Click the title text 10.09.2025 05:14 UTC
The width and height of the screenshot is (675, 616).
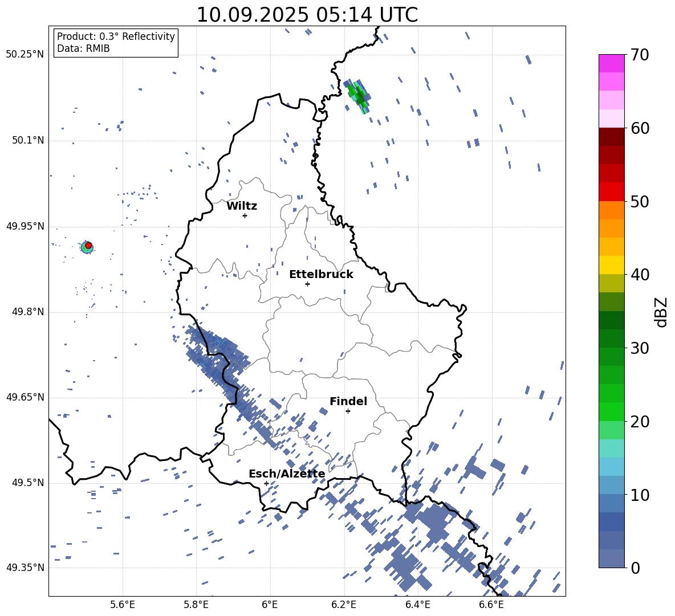307,15
